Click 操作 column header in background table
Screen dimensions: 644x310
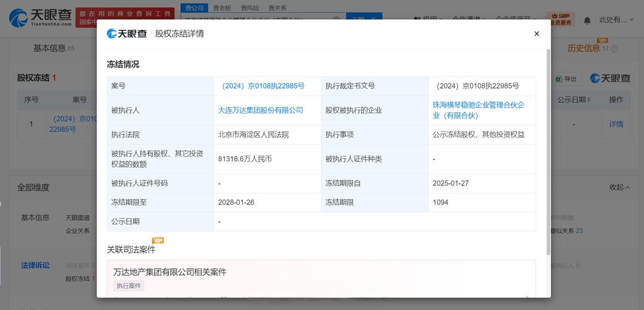pyautogui.click(x=616, y=100)
